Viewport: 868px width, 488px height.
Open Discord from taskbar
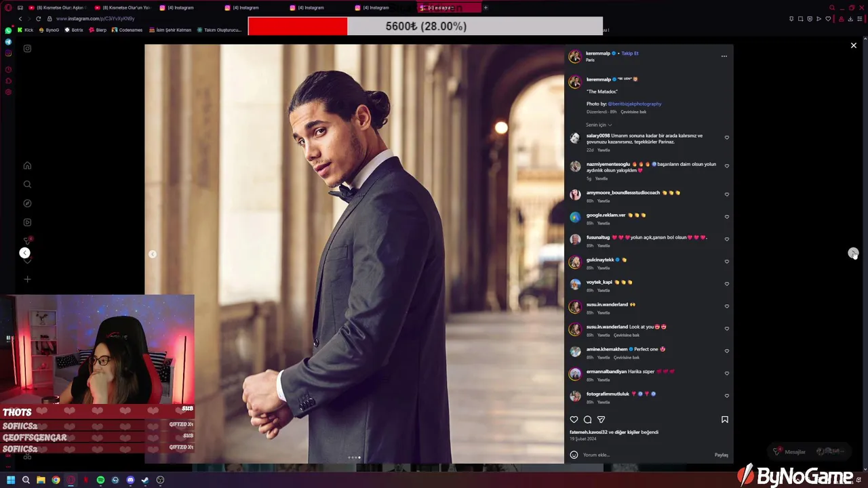[130, 480]
